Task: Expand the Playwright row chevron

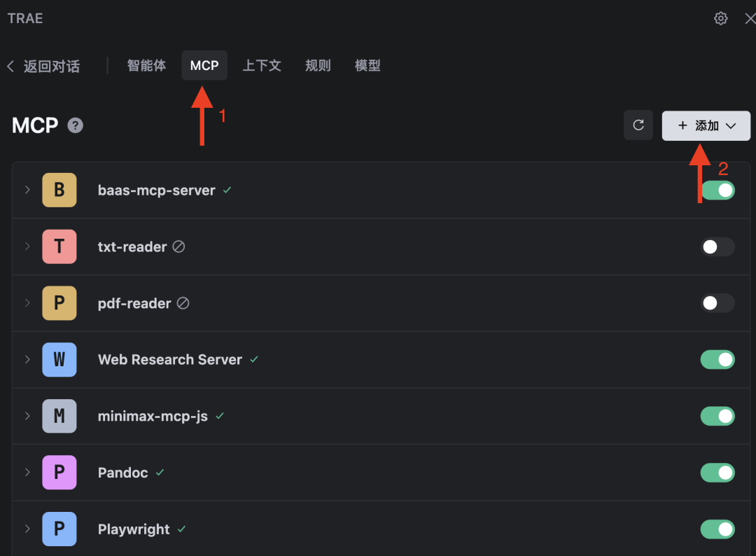Action: point(27,529)
